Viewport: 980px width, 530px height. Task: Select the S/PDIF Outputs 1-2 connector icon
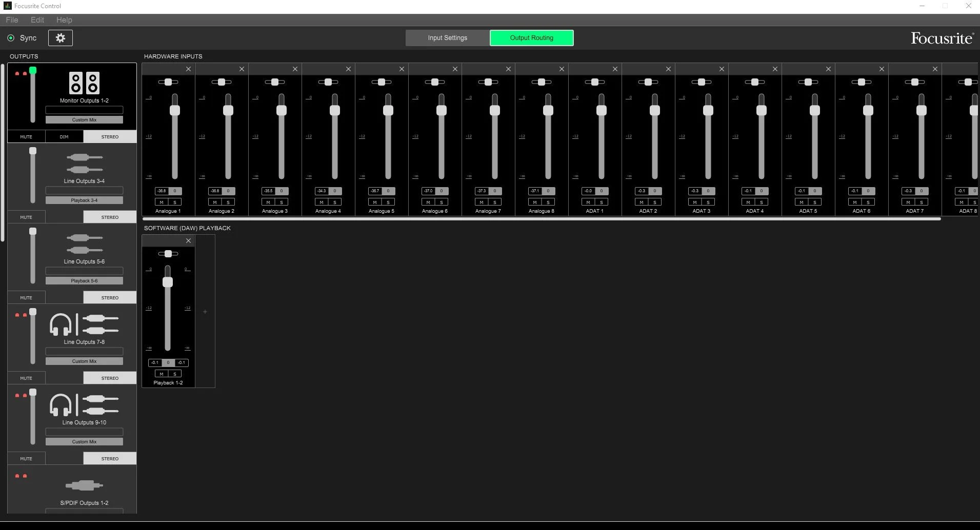[85, 485]
